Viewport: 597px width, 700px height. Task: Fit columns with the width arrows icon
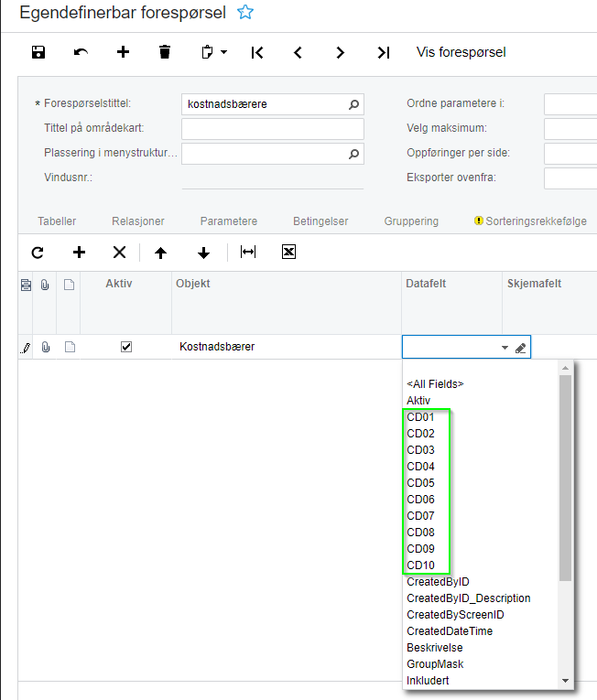tap(248, 252)
